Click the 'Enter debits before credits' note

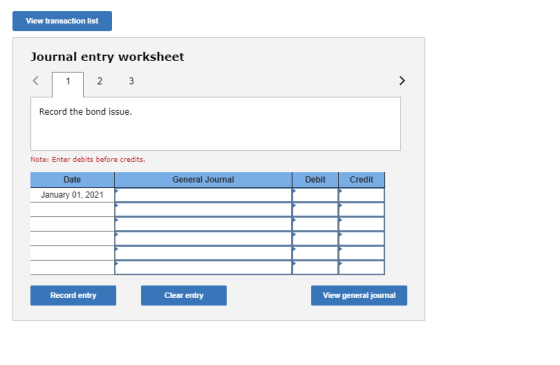point(88,160)
